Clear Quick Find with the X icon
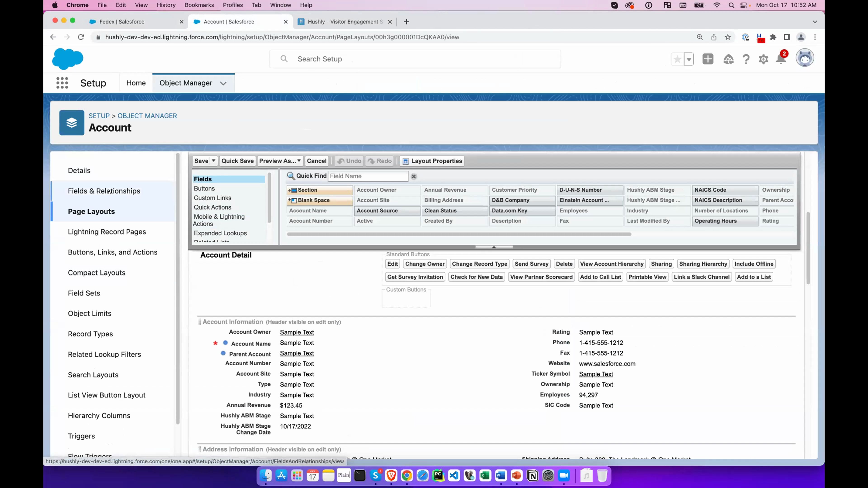 pyautogui.click(x=414, y=176)
